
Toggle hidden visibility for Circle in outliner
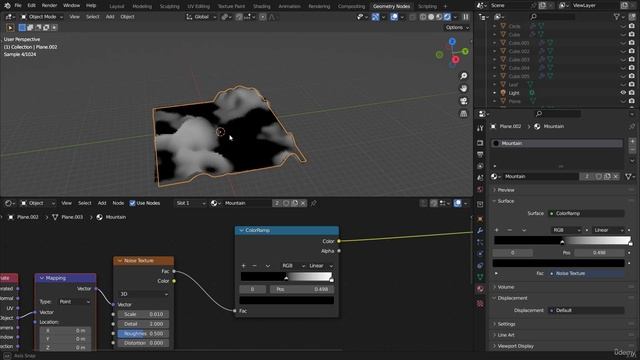(x=623, y=26)
